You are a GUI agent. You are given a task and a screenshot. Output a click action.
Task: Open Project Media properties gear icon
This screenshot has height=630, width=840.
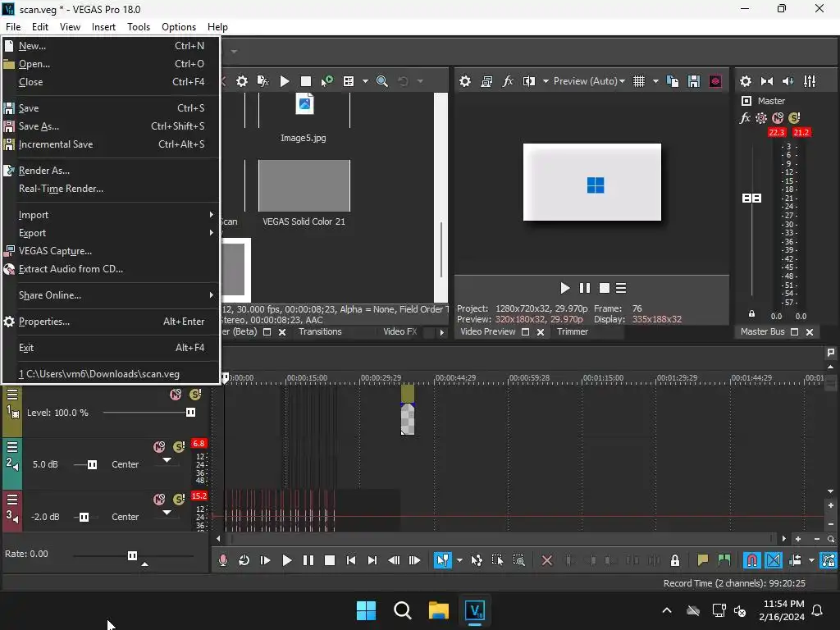[242, 81]
